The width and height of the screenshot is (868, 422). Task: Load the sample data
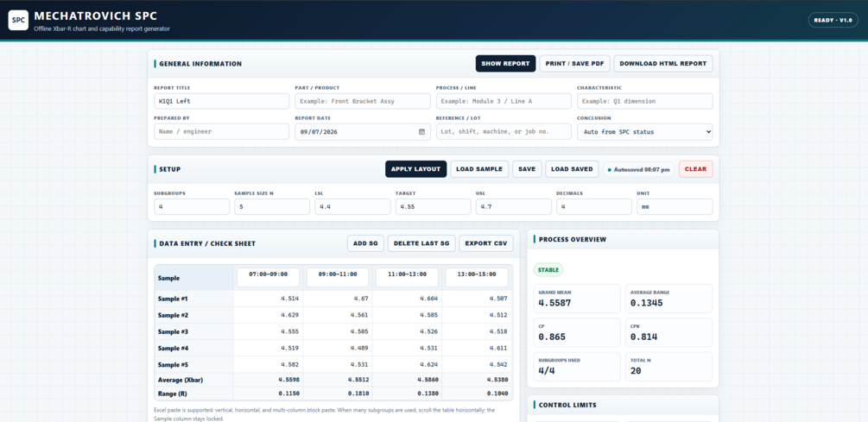pyautogui.click(x=479, y=169)
